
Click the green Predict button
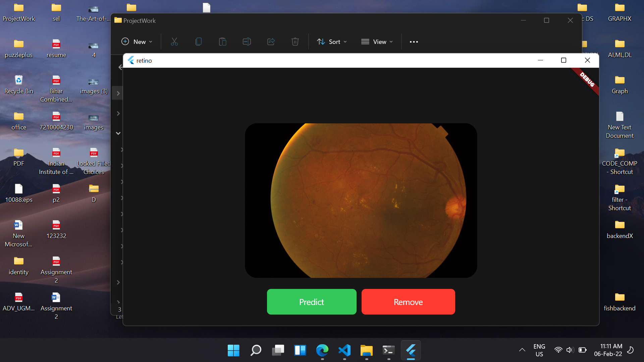[311, 302]
